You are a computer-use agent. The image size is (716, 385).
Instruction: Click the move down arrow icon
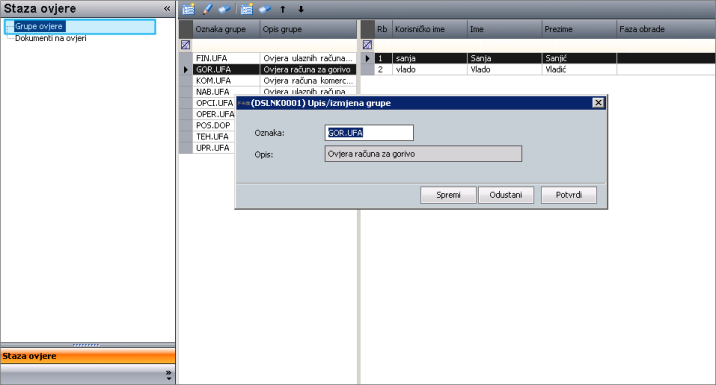[301, 9]
